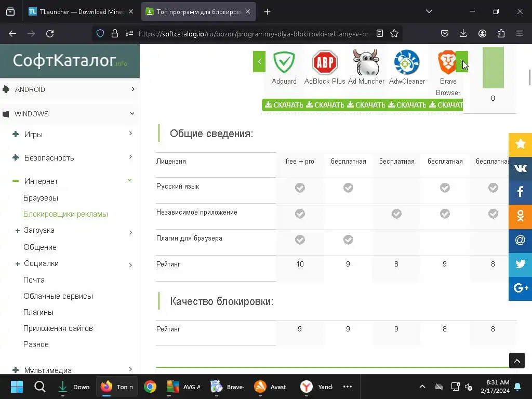Go to СофтКаталог home logo
The image size is (532, 399).
click(70, 60)
